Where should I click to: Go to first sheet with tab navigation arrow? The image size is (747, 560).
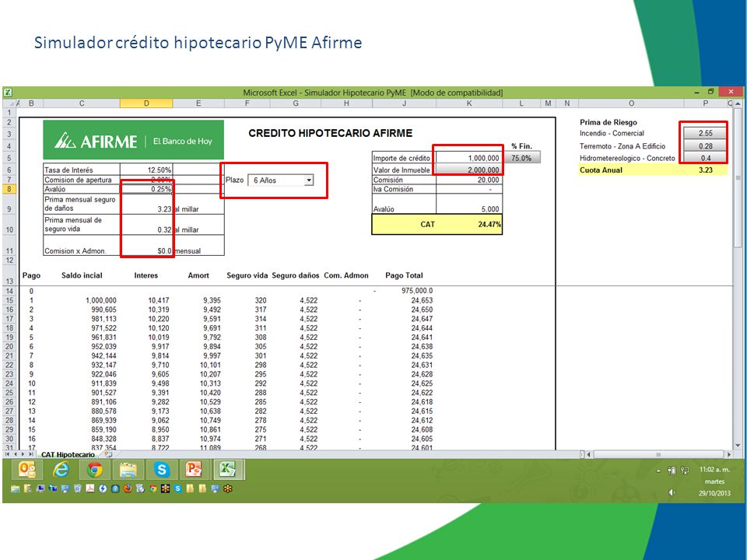pos(7,454)
